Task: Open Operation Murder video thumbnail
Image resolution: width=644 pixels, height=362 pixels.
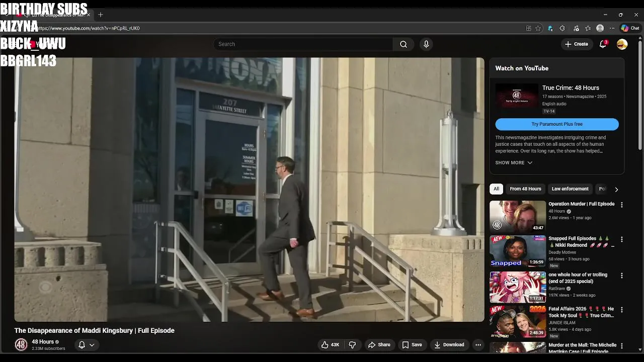Action: click(518, 216)
